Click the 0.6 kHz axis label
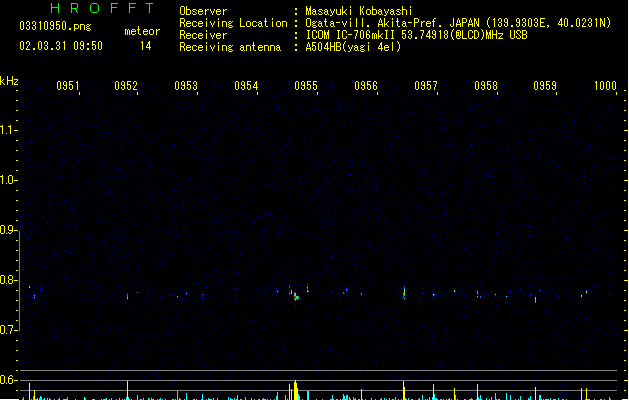This screenshot has width=629, height=400. click(x=8, y=380)
